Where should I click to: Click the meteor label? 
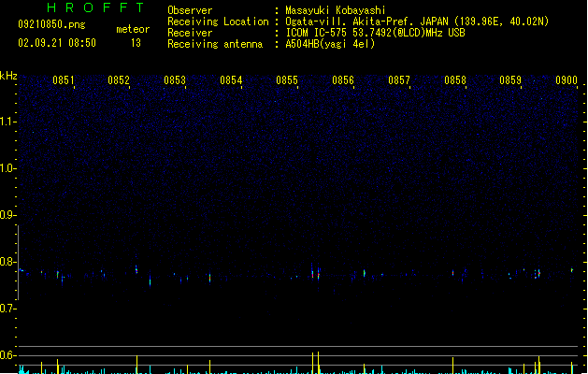point(133,29)
